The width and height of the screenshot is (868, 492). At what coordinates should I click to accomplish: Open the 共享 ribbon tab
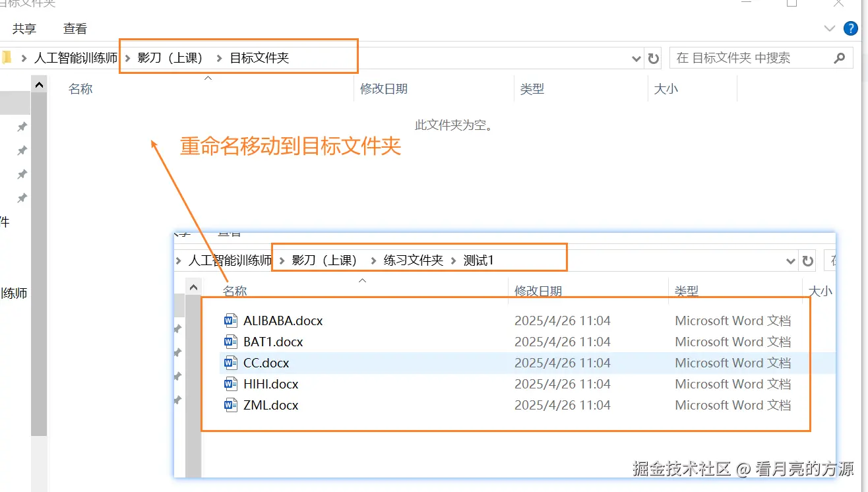pos(24,29)
